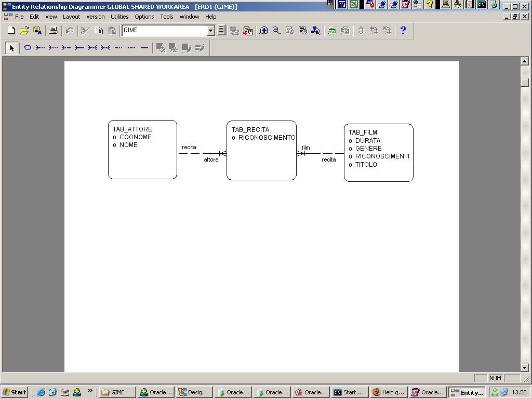
Task: Click the blue-blocks magnifier toolbar icon
Action: click(315, 31)
